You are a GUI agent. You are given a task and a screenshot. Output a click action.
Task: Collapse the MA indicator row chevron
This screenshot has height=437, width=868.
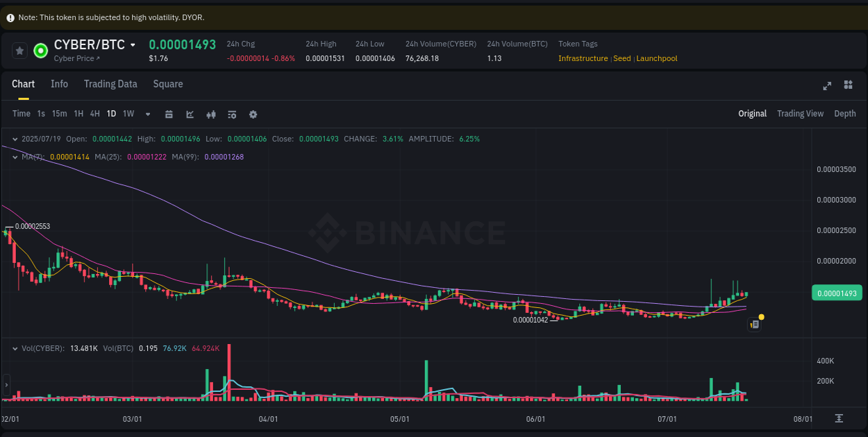click(14, 157)
